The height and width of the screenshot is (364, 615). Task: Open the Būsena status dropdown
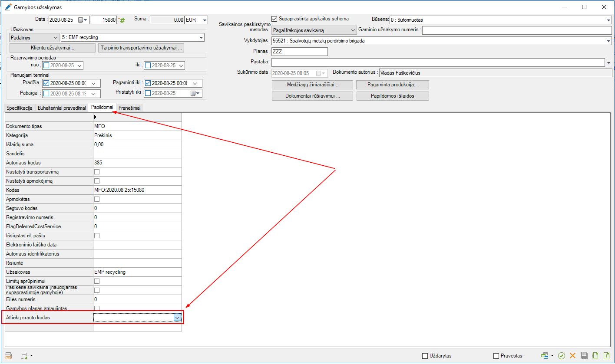(x=608, y=20)
